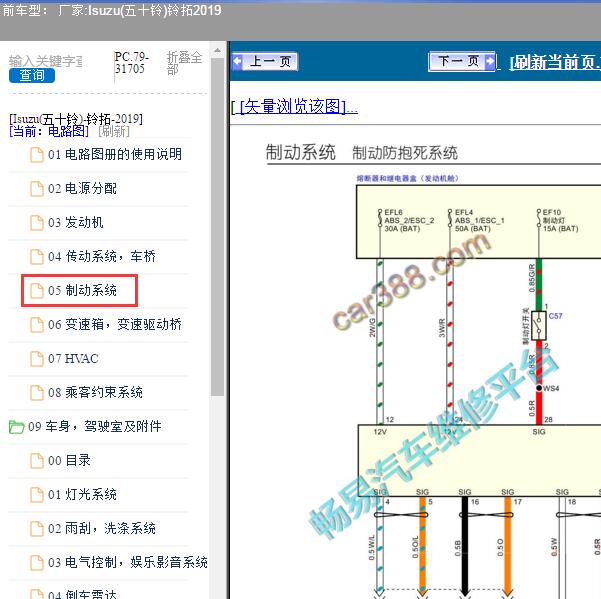Open 00 目录 entry
This screenshot has height=599, width=601.
pos(69,460)
